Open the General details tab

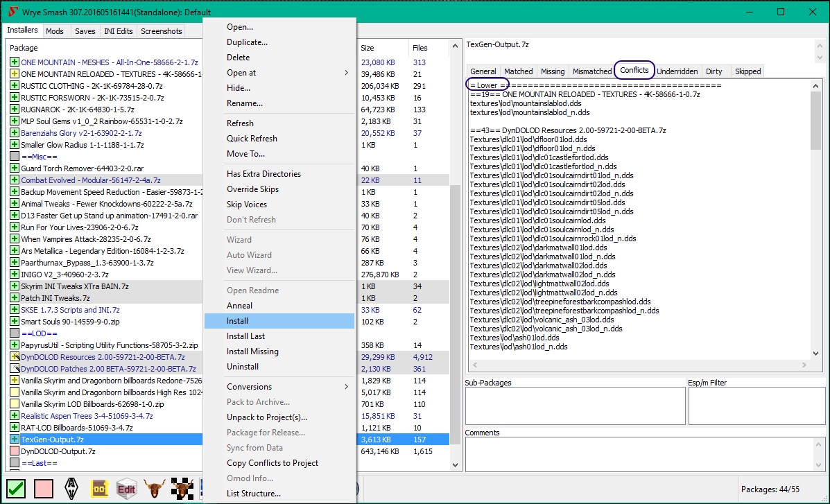(x=483, y=71)
